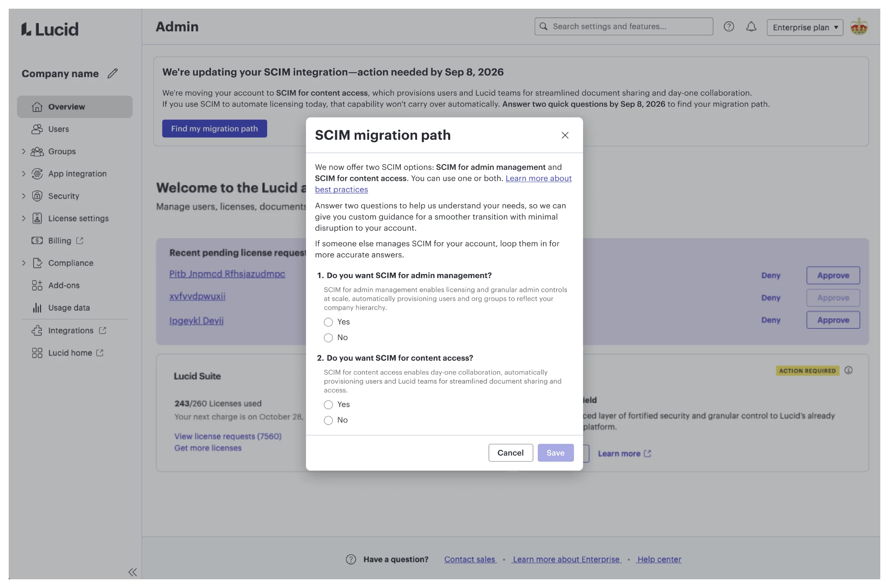Open View license requests (7560) link

228,436
